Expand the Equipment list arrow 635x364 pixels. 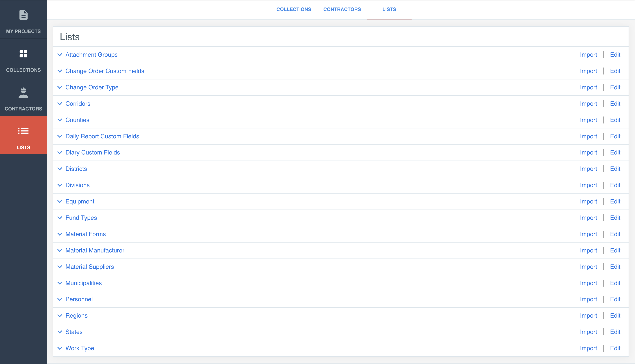[60, 201]
